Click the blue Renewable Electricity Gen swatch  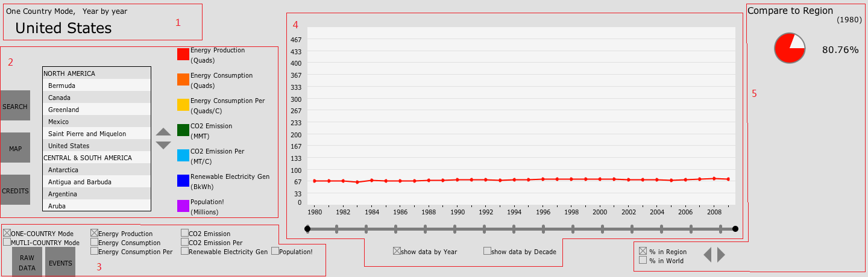pos(183,181)
